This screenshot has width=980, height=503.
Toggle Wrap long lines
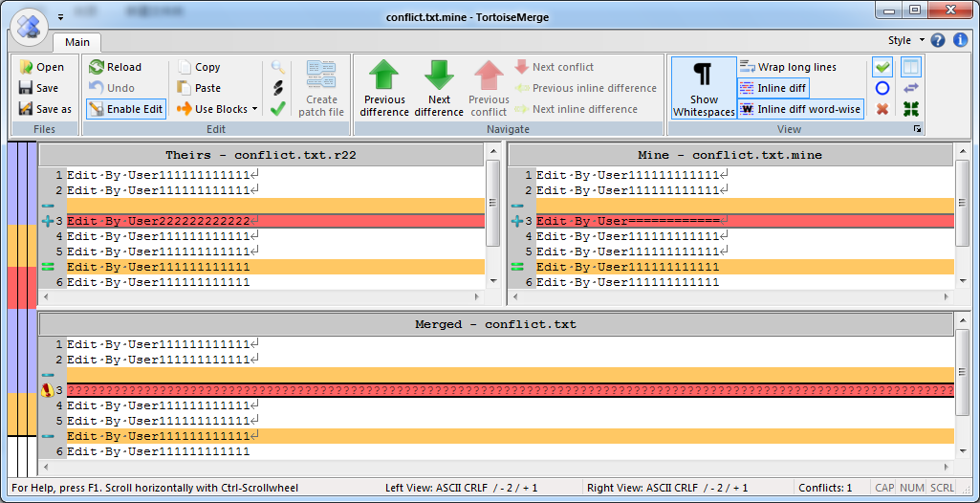tap(788, 67)
